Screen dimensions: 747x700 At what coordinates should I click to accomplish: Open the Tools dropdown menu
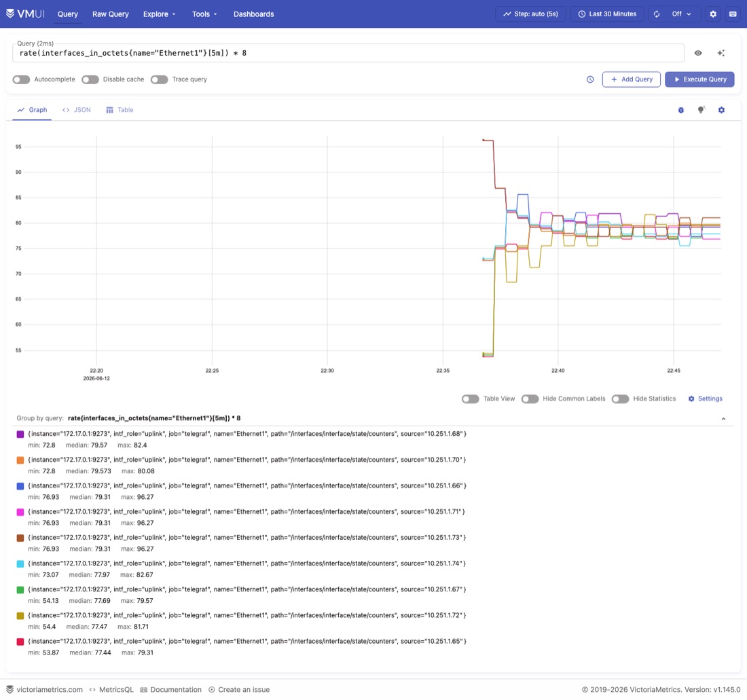(204, 14)
